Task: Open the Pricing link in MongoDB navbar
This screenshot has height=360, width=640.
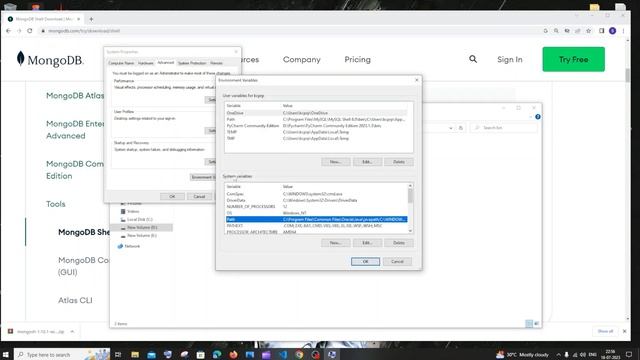Action: point(358,60)
